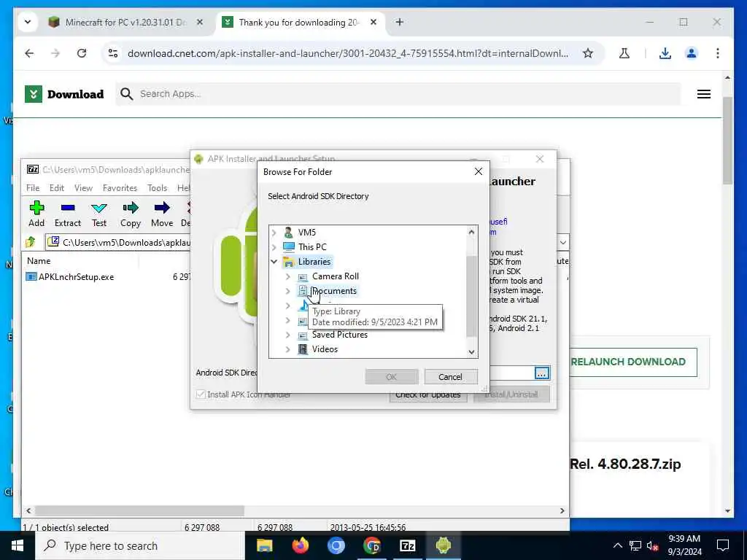Expand the Camera Roll library
Viewport: 747px width, 560px height.
(287, 276)
